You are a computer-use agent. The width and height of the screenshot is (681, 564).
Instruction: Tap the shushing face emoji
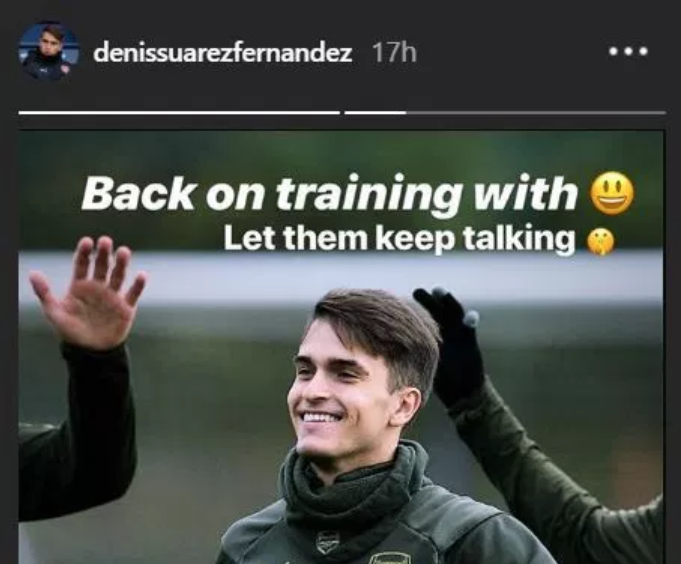pyautogui.click(x=601, y=242)
